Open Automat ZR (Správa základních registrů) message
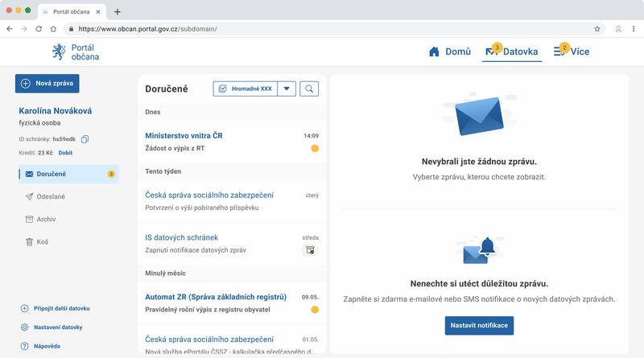Image resolution: width=644 pixels, height=358 pixels. [x=232, y=303]
